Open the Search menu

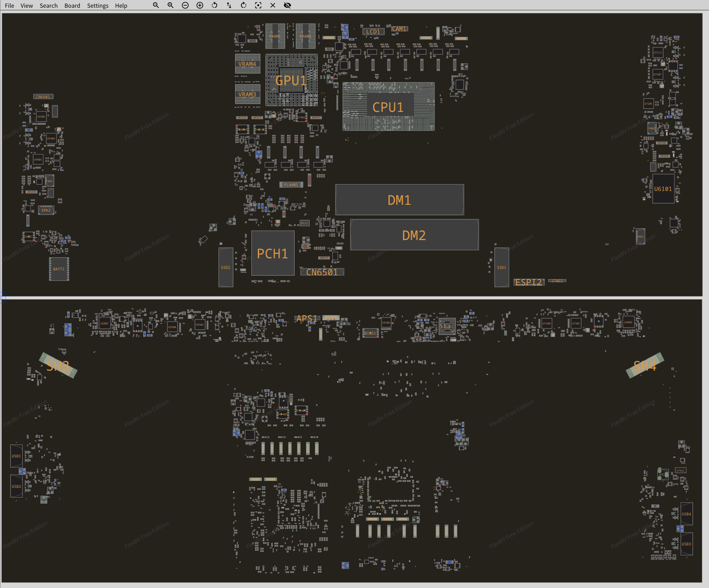pyautogui.click(x=49, y=6)
